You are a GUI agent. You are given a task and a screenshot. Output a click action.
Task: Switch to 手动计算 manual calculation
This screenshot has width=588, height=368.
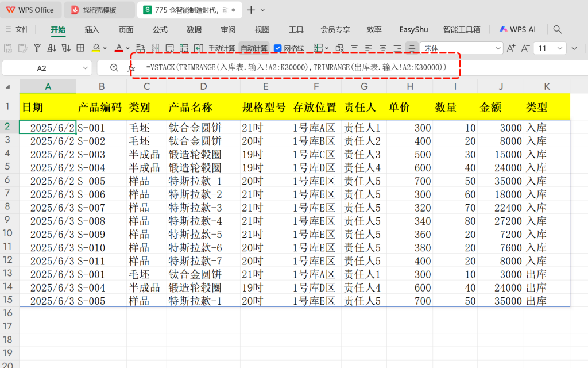coord(222,48)
